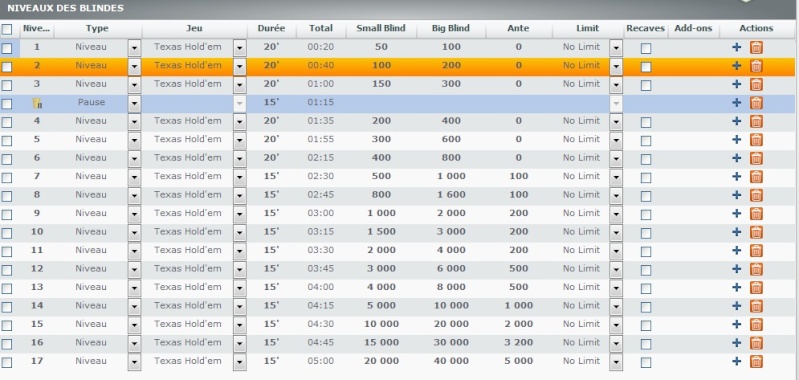The image size is (799, 380).
Task: Delete level 1 with trash icon
Action: pyautogui.click(x=757, y=48)
